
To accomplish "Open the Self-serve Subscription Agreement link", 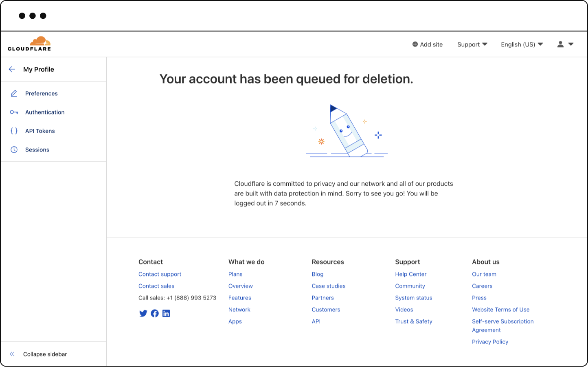I will pyautogui.click(x=503, y=325).
